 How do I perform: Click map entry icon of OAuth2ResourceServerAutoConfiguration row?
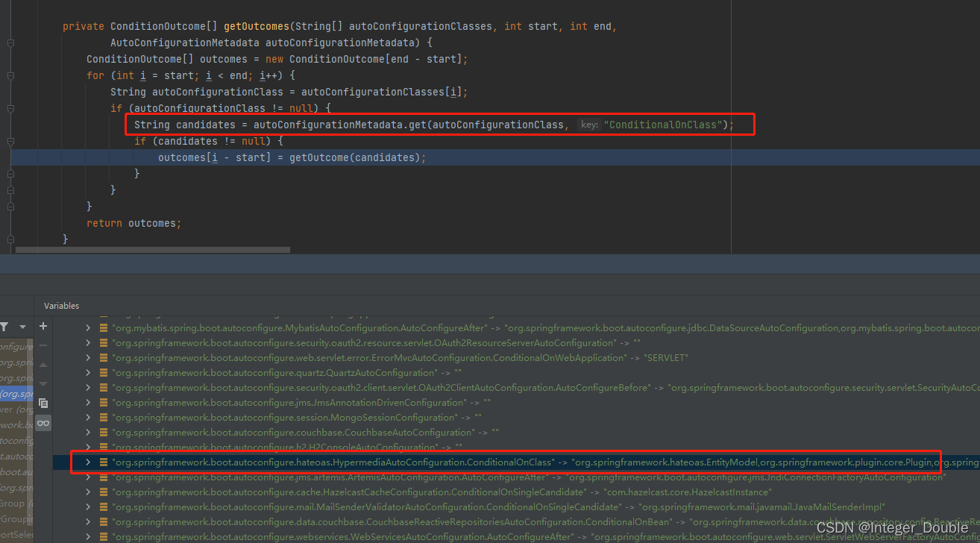click(x=104, y=343)
